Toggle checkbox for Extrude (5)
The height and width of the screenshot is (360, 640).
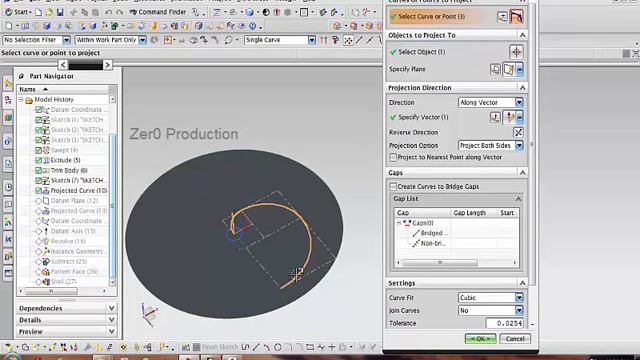coord(38,160)
